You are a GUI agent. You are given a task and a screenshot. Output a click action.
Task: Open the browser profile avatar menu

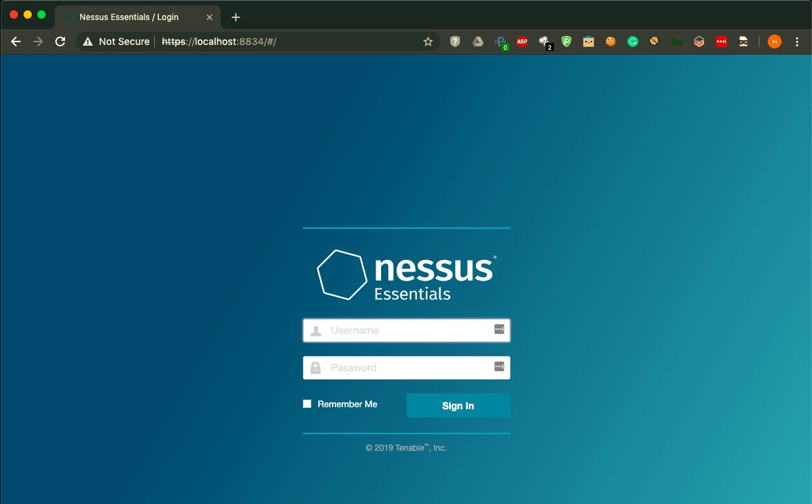click(774, 41)
